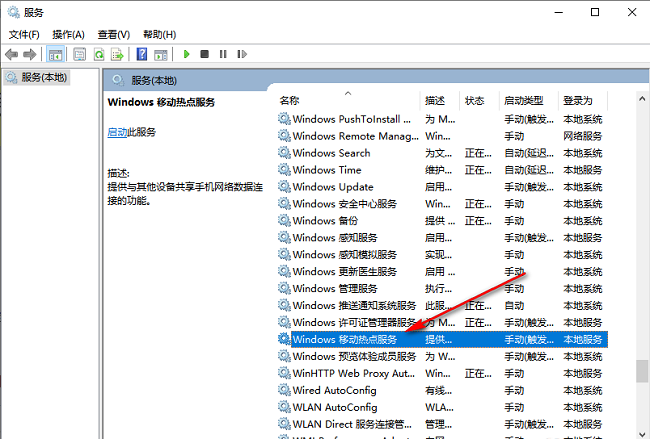This screenshot has height=439, width=650.
Task: Select Windows 感知服务 row
Action: tap(442, 238)
